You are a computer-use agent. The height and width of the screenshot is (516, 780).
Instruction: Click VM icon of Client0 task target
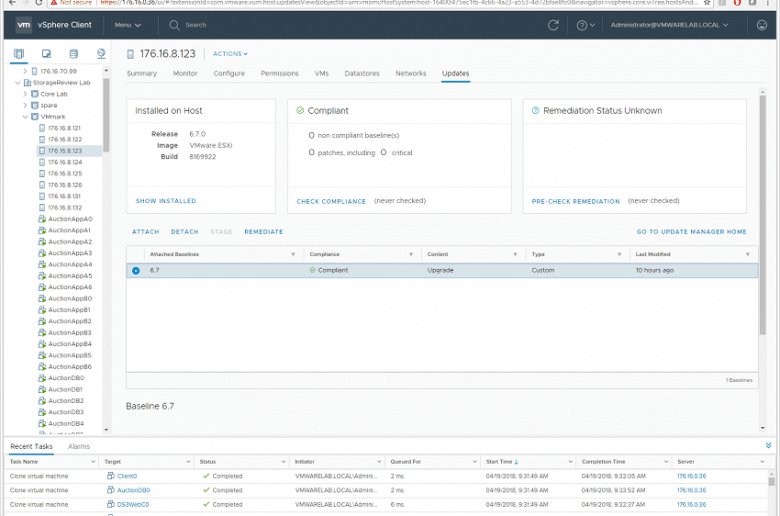110,476
